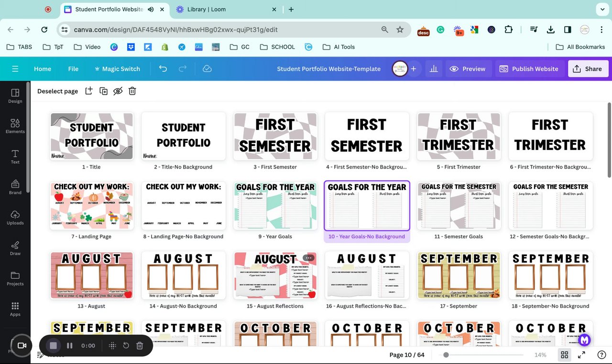
Task: Open the purple Magic assistant button
Action: coord(584,340)
